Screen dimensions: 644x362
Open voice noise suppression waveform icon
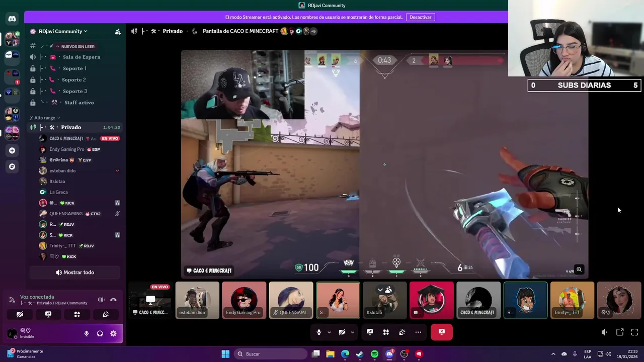[101, 300]
